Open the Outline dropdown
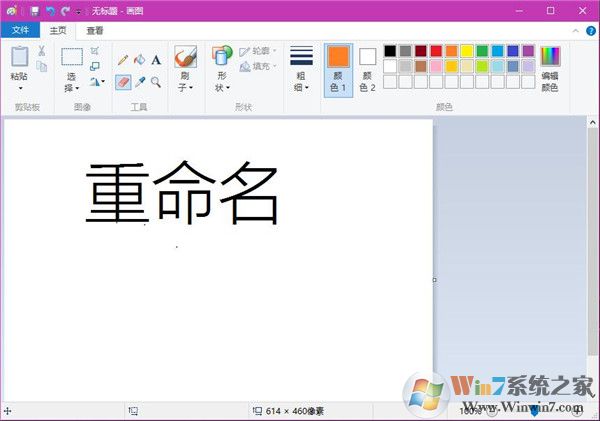600x421 pixels. pyautogui.click(x=258, y=51)
